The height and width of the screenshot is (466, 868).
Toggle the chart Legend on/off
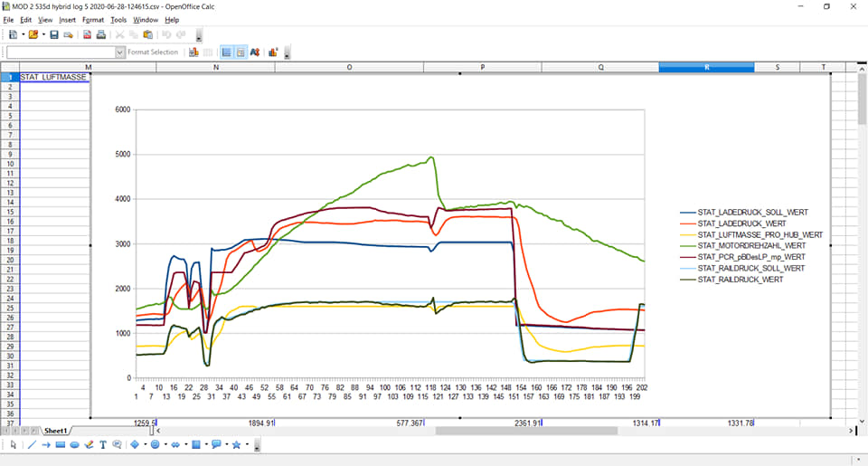(241, 52)
